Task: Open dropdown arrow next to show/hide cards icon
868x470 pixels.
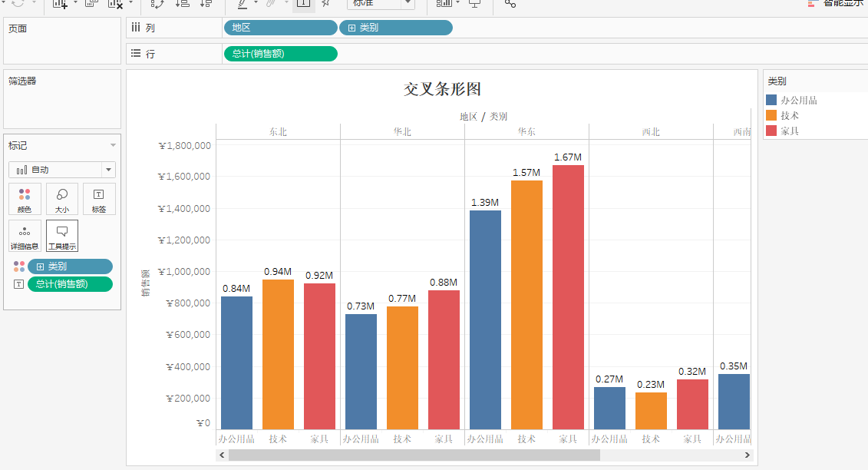Action: click(x=458, y=3)
